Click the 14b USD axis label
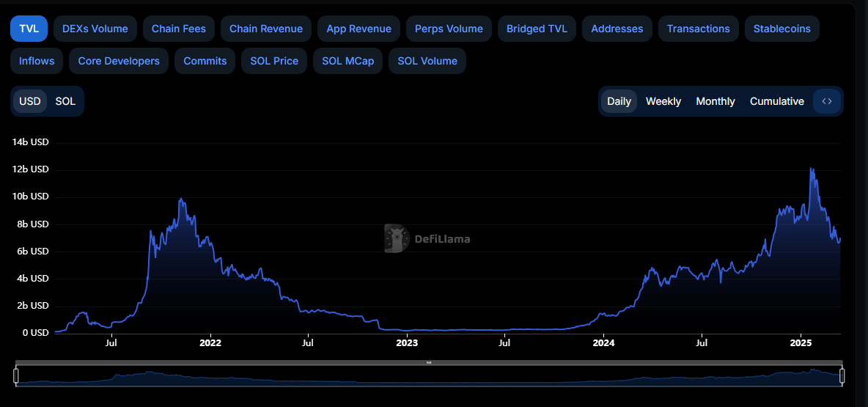The width and height of the screenshot is (868, 407). pos(31,142)
